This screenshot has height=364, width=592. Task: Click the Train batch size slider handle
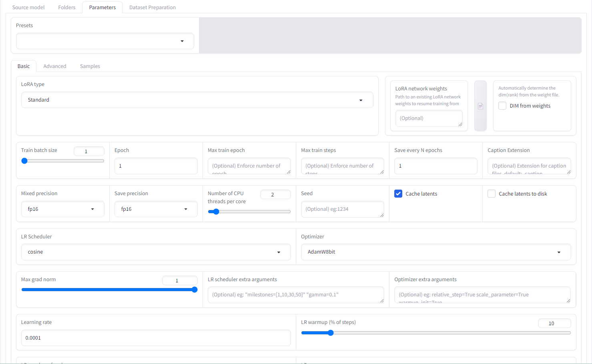pyautogui.click(x=24, y=161)
